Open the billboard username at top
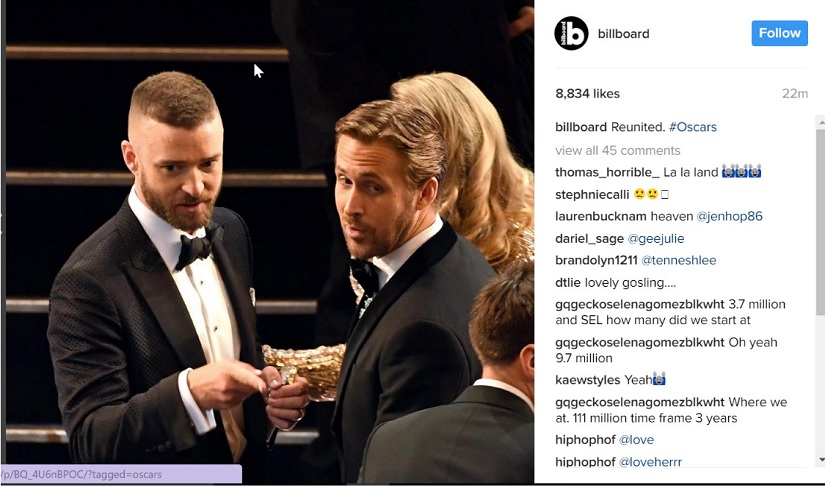This screenshot has width=825, height=487. pyautogui.click(x=623, y=34)
